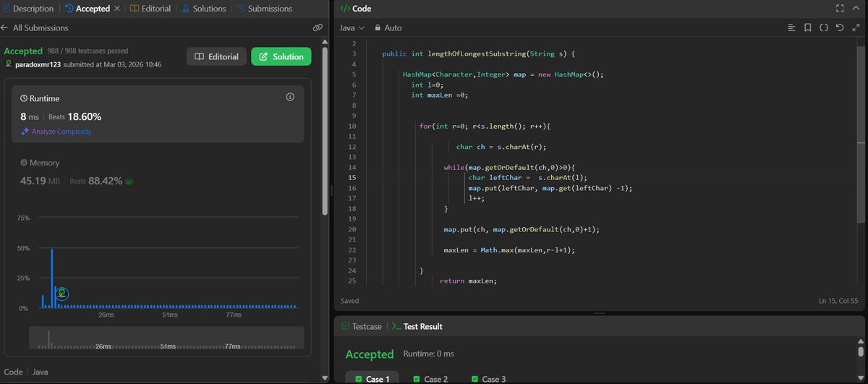
Task: Close the Accepted tab
Action: (x=117, y=9)
